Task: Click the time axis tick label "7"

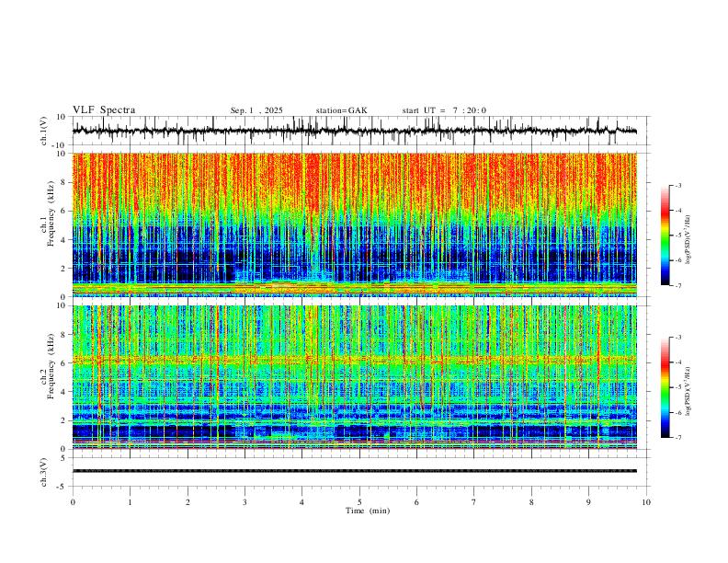Action: [474, 502]
